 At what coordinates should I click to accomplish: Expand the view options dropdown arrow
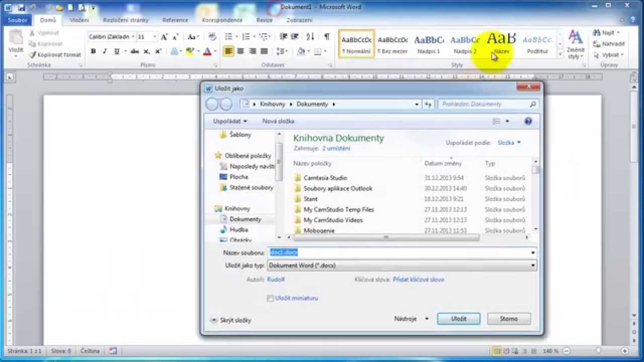pyautogui.click(x=507, y=121)
